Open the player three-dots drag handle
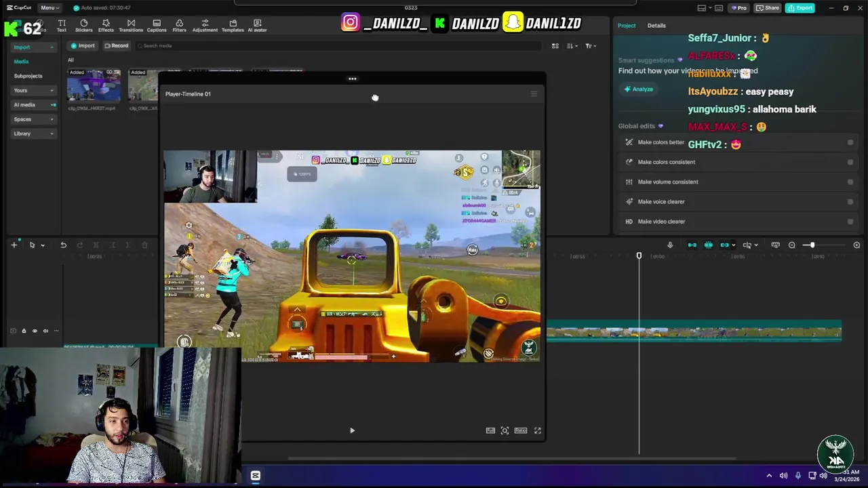868x488 pixels. [x=352, y=79]
